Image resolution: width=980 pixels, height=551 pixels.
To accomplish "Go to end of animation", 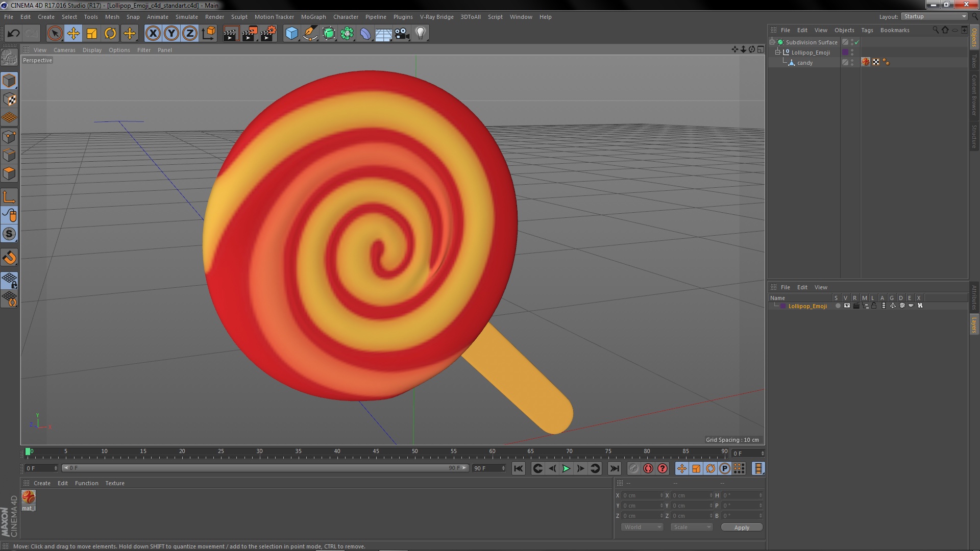I will [615, 468].
